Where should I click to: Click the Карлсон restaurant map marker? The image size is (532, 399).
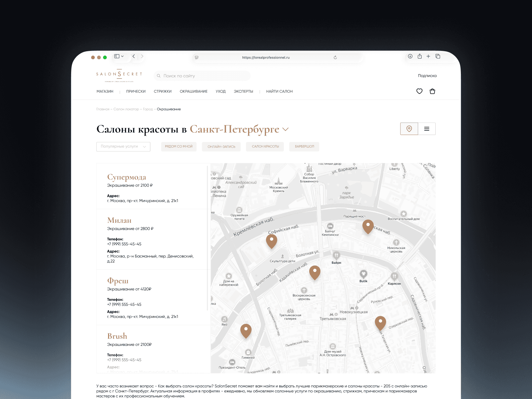pos(394,276)
